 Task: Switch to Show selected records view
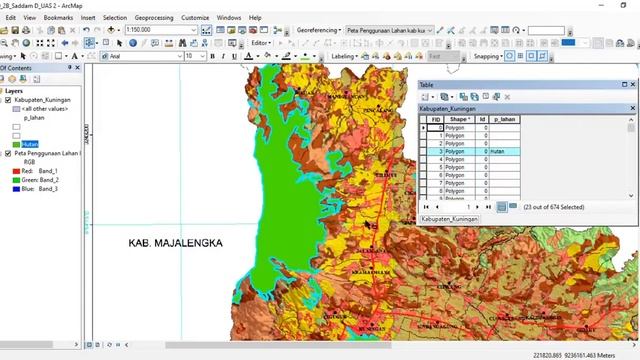tap(513, 207)
